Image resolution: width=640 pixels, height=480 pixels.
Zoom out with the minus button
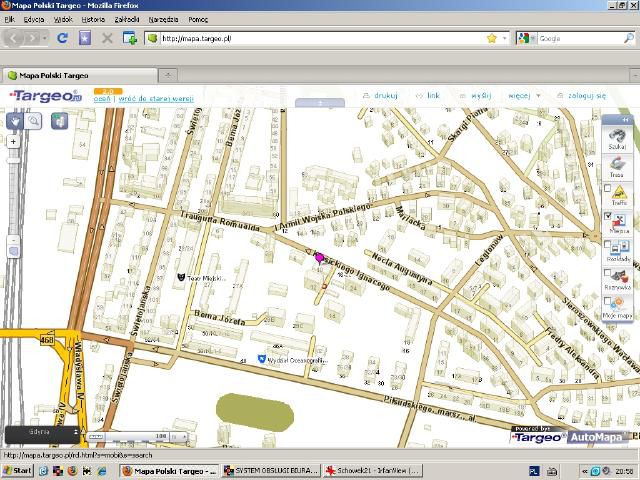coord(13,240)
